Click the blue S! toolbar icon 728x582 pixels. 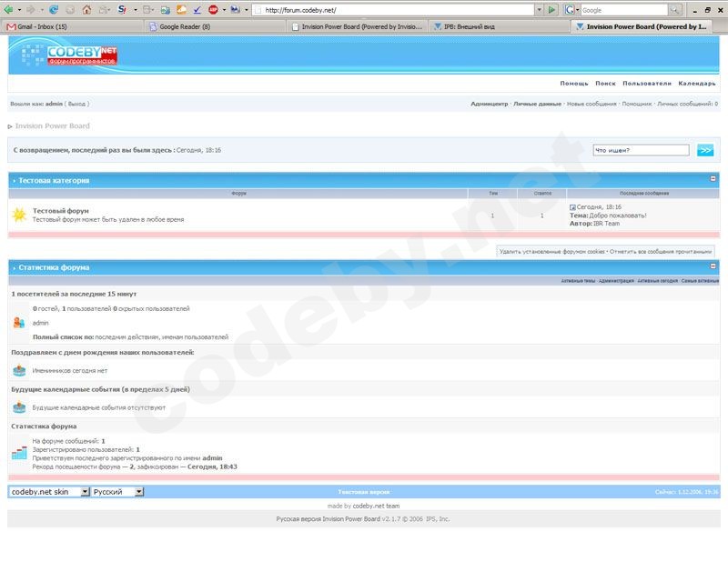click(x=122, y=9)
